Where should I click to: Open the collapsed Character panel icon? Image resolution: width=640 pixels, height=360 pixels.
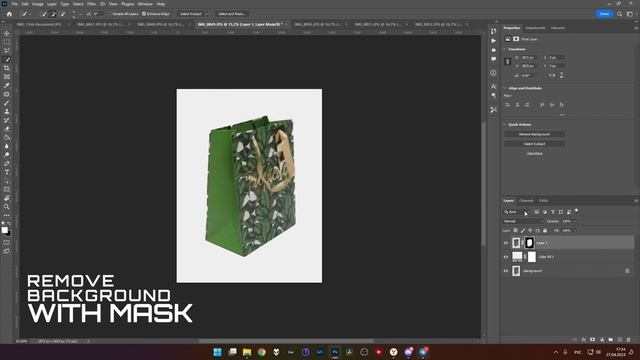pyautogui.click(x=493, y=86)
